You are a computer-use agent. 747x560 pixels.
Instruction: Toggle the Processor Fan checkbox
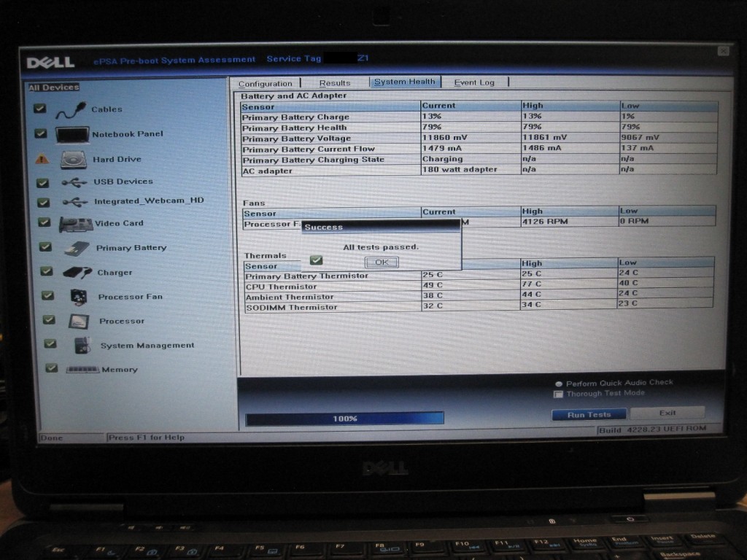click(x=48, y=296)
